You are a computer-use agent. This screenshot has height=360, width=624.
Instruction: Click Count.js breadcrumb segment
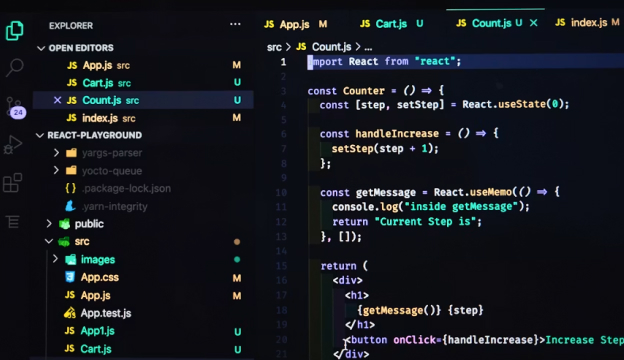pyautogui.click(x=332, y=47)
